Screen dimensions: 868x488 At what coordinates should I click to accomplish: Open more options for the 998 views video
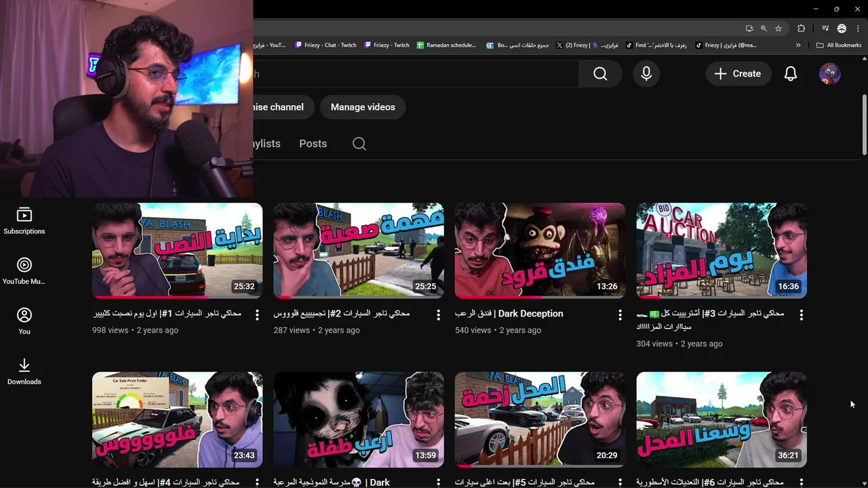point(257,315)
